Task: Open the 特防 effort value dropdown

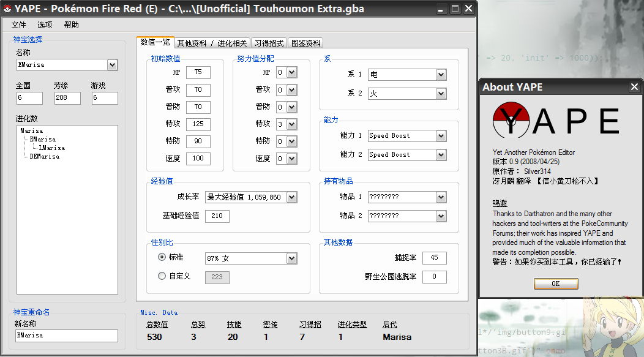Action: [x=291, y=141]
